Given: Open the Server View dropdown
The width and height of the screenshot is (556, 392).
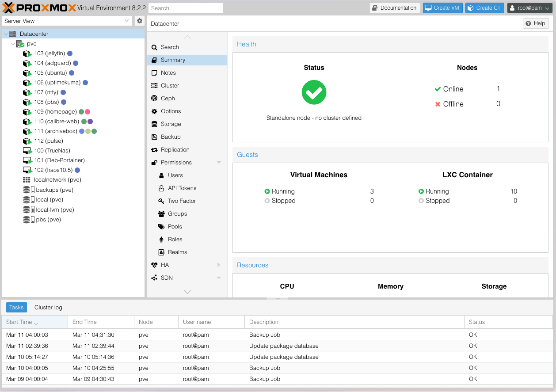Looking at the screenshot, I should (x=66, y=21).
